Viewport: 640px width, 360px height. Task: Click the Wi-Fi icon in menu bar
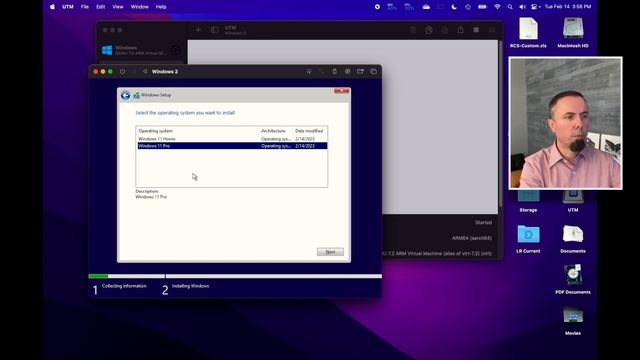point(497,7)
